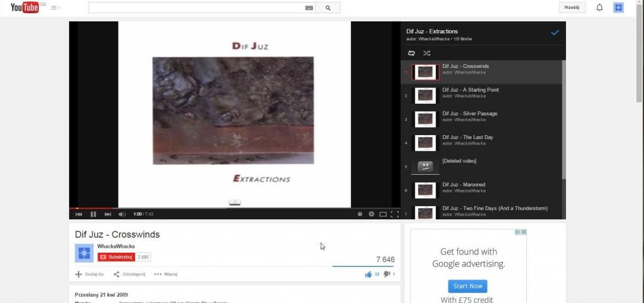The image size is (644, 303).
Task: Click video area album cover image
Action: (x=233, y=111)
